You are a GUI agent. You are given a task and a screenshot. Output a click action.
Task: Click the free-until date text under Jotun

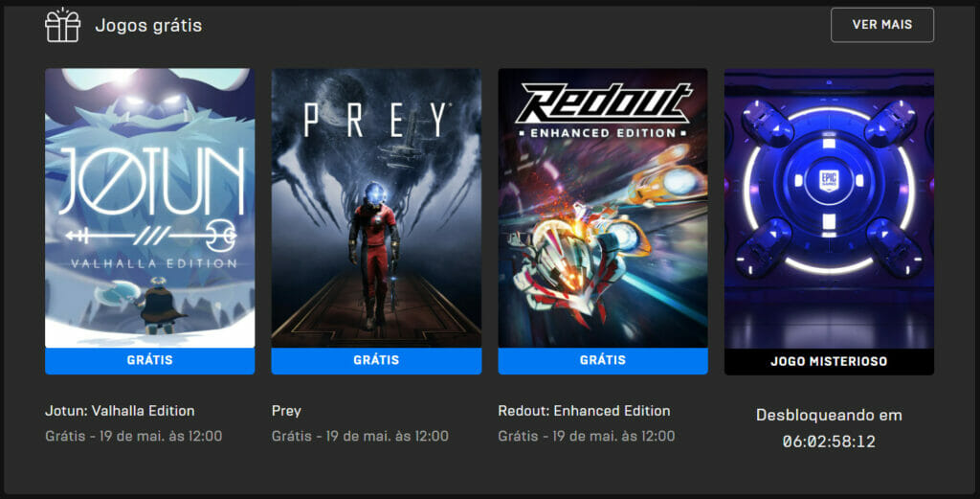coord(134,436)
